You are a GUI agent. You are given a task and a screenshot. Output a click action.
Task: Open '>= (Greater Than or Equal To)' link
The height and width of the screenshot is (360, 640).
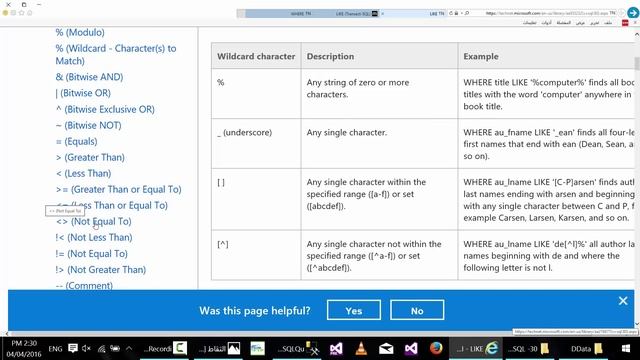pos(119,189)
